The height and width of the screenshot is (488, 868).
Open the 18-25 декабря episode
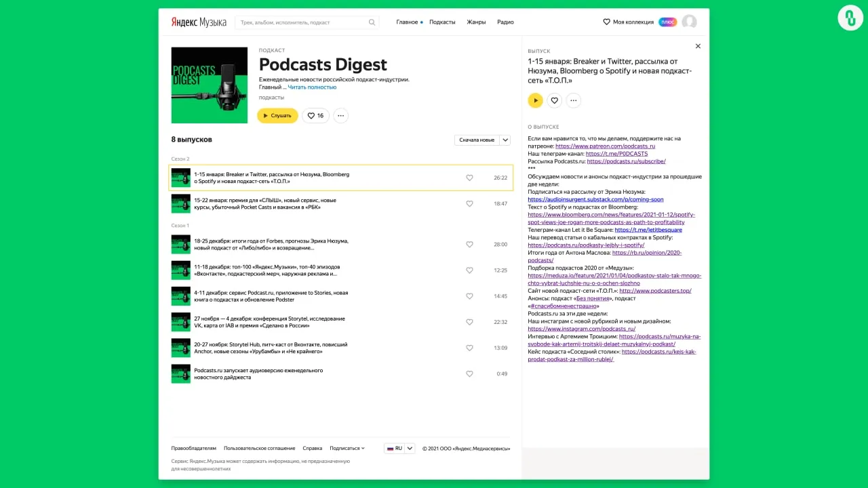tap(341, 244)
